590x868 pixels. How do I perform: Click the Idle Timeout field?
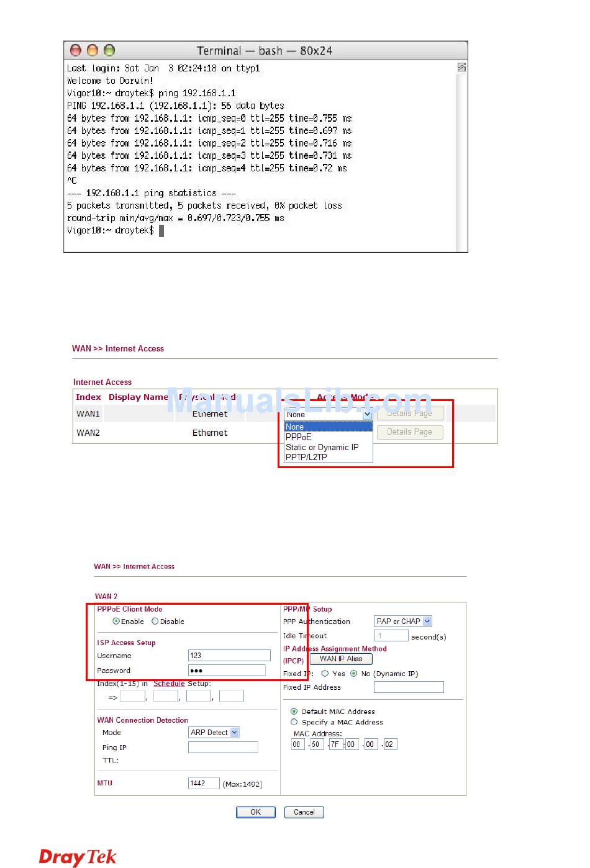pos(391,636)
